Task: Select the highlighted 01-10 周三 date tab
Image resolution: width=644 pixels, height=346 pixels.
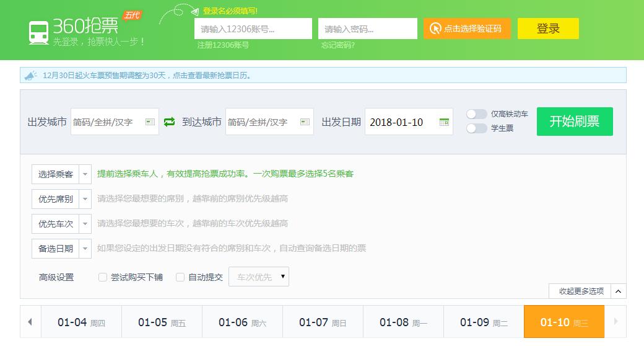Action: (564, 322)
